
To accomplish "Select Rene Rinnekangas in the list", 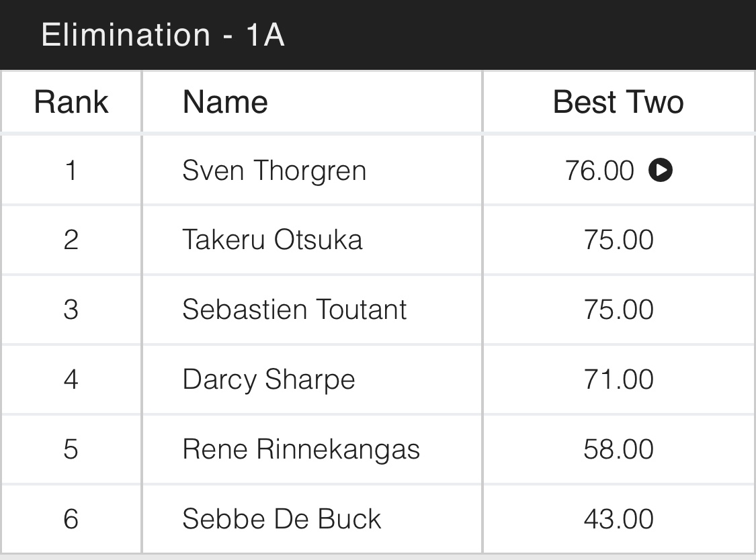I will coord(301,449).
